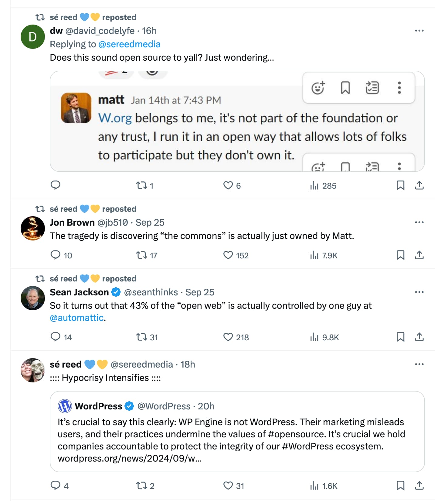
Task: Like dw's tweet with 6 likes
Action: [x=228, y=185]
